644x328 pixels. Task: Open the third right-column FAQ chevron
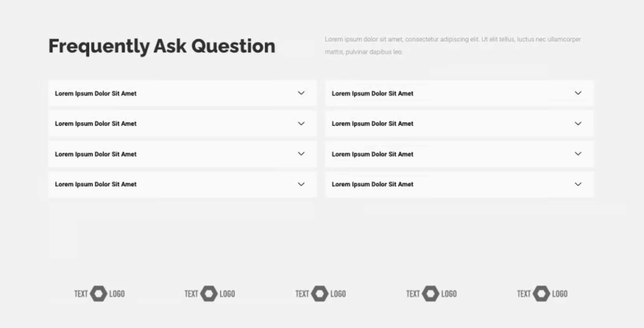(578, 154)
